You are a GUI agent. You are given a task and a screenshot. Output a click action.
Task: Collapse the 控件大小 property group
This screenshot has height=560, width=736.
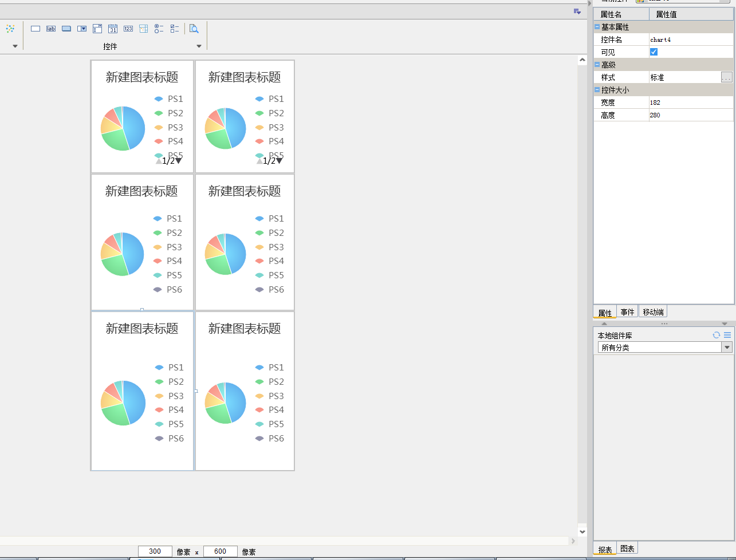(x=597, y=90)
